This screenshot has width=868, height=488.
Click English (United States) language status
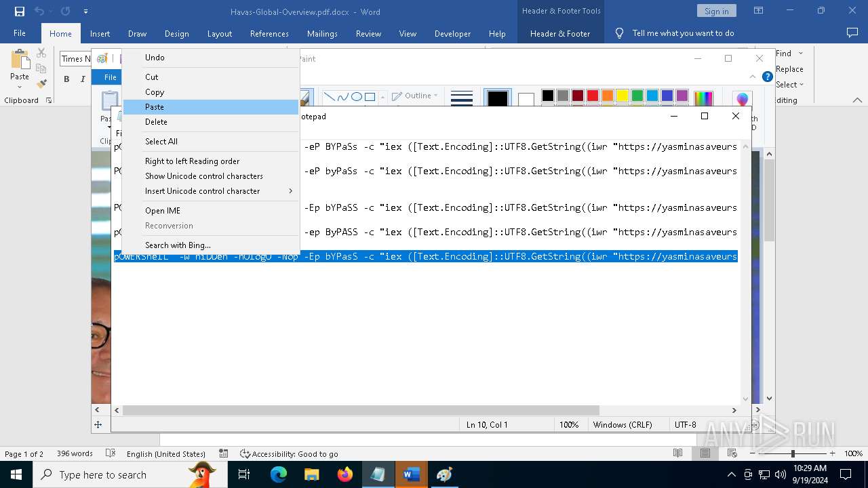tap(166, 454)
